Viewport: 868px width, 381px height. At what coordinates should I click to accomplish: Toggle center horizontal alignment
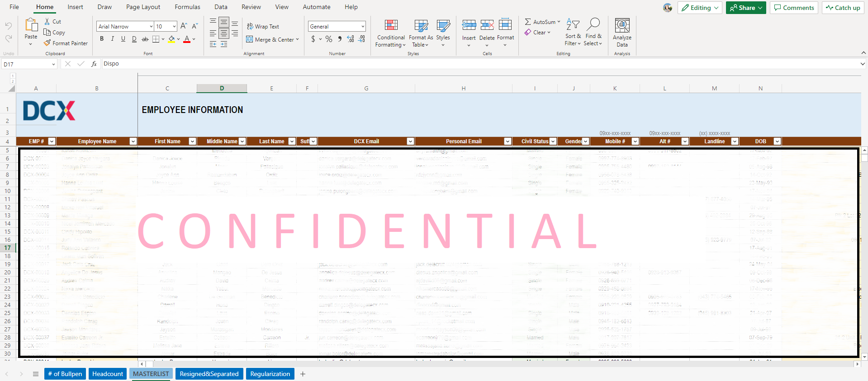224,33
